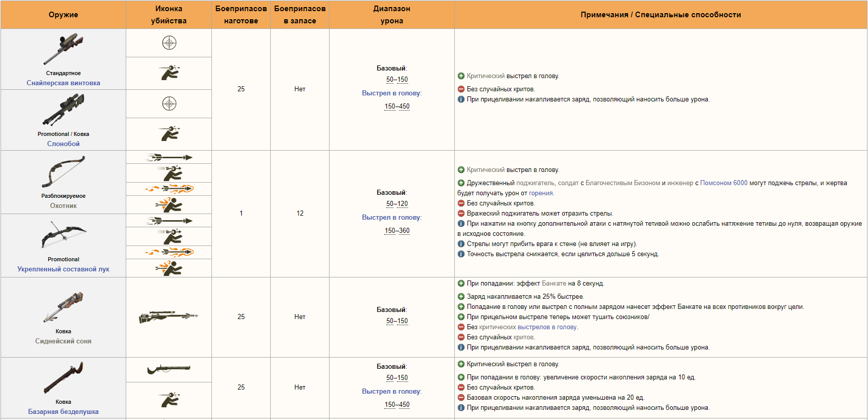868x420 pixels.
Task: Click the Сиднейский соня kill icon
Action: pyautogui.click(x=169, y=317)
